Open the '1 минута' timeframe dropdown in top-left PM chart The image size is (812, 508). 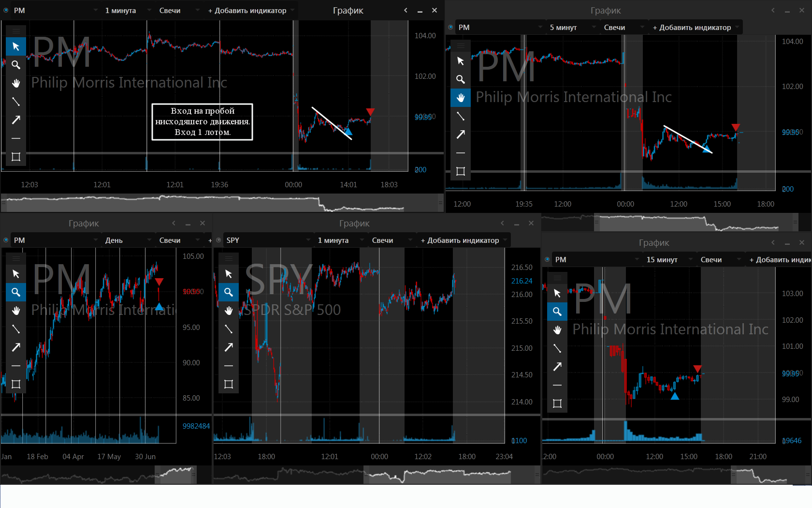pos(128,10)
